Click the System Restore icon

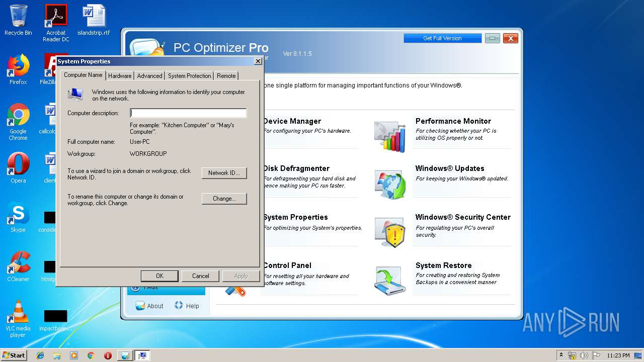point(390,281)
